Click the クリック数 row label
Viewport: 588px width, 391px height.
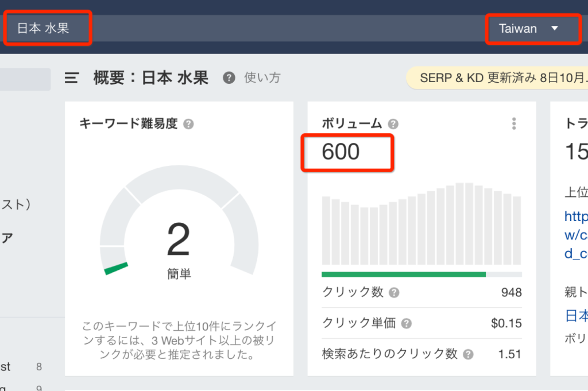[353, 292]
